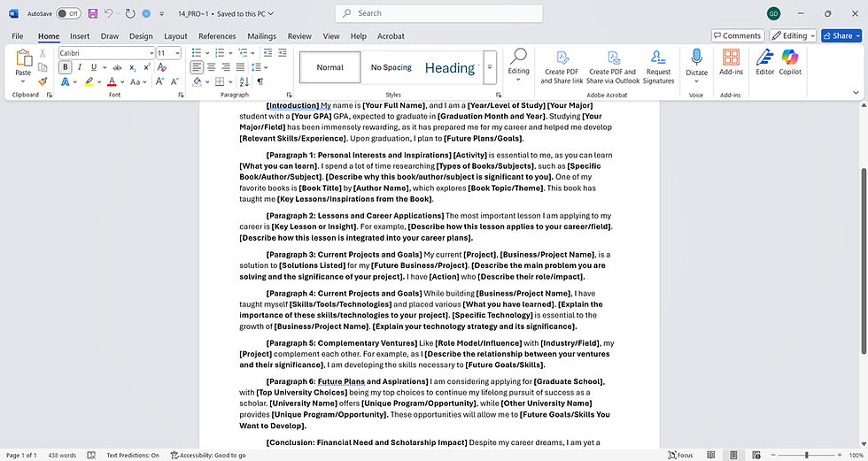Viewport: 868px width, 461px height.
Task: Open the Add-ins gallery
Action: point(731,62)
